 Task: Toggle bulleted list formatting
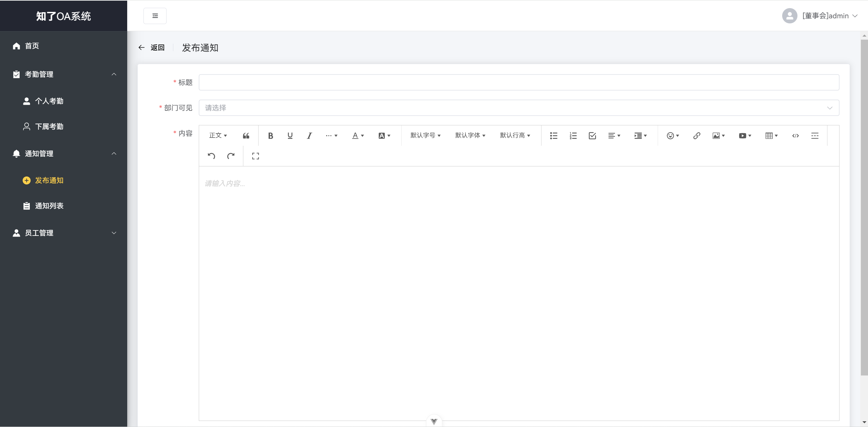554,136
